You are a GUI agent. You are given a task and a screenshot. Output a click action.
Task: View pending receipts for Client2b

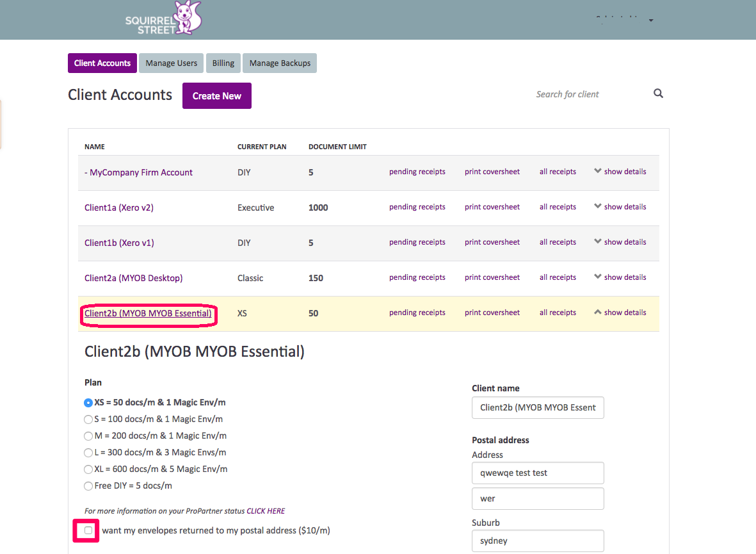click(x=417, y=313)
